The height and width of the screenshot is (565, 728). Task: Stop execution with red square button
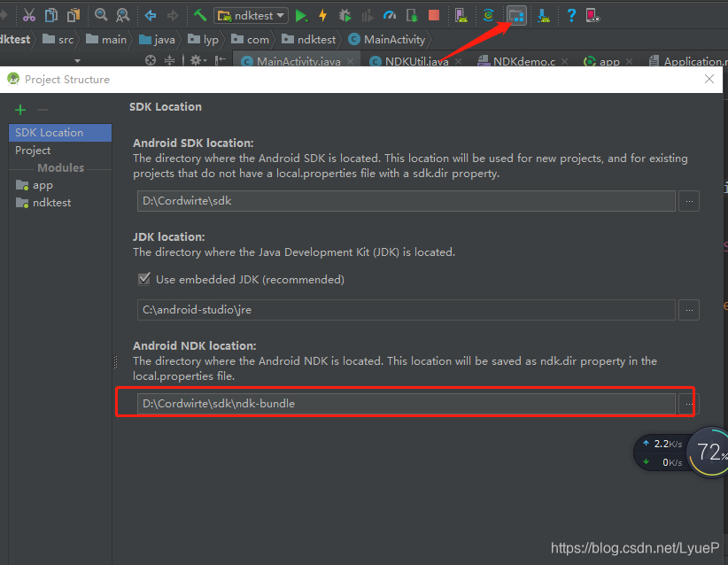434,15
